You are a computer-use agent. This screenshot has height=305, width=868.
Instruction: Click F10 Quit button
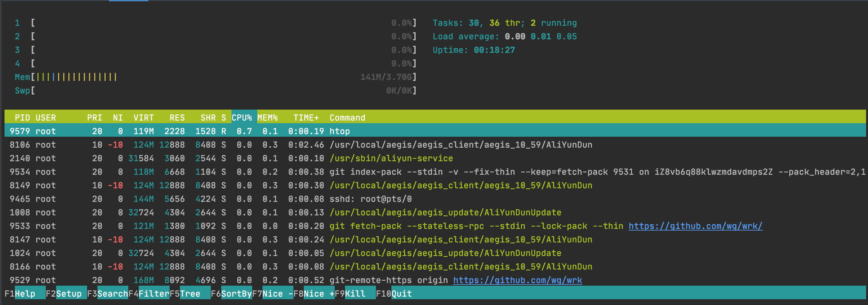click(x=394, y=293)
